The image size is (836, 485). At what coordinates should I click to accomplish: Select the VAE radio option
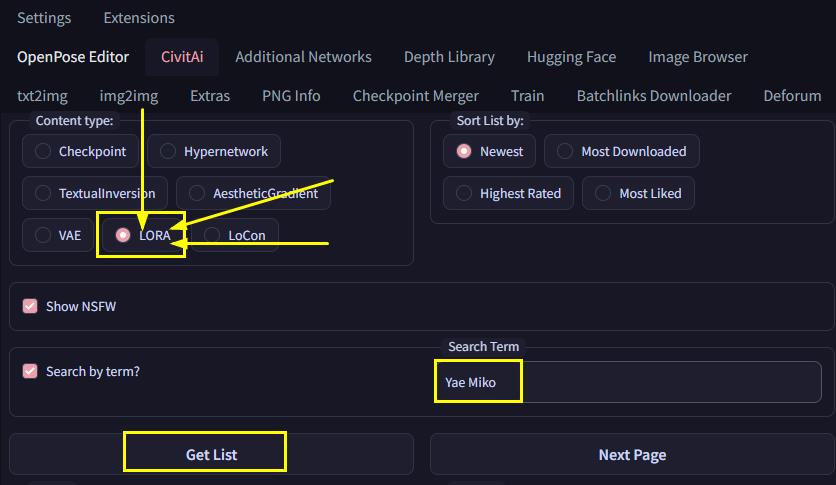coord(58,235)
